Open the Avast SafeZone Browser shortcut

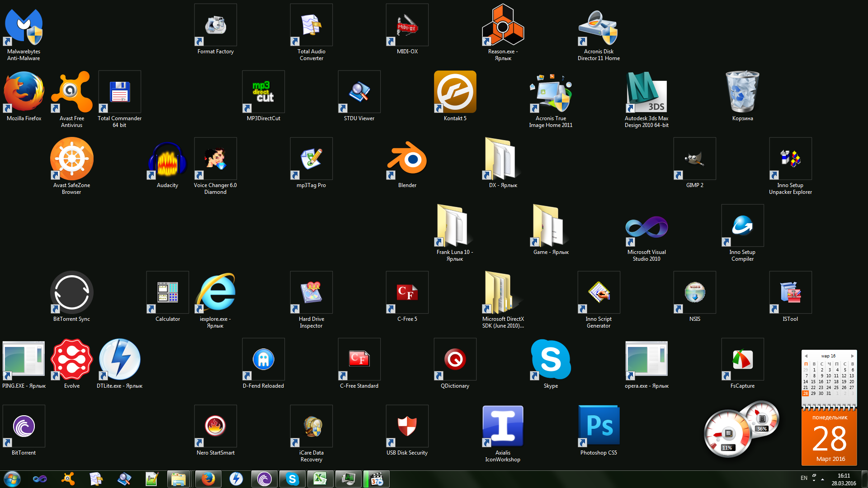pos(72,159)
